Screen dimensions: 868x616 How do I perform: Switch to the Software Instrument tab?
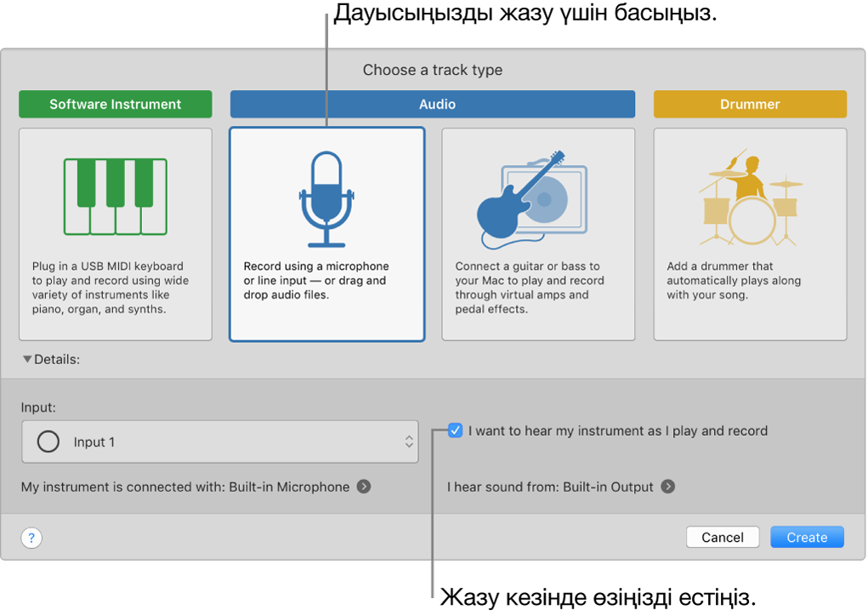point(115,104)
